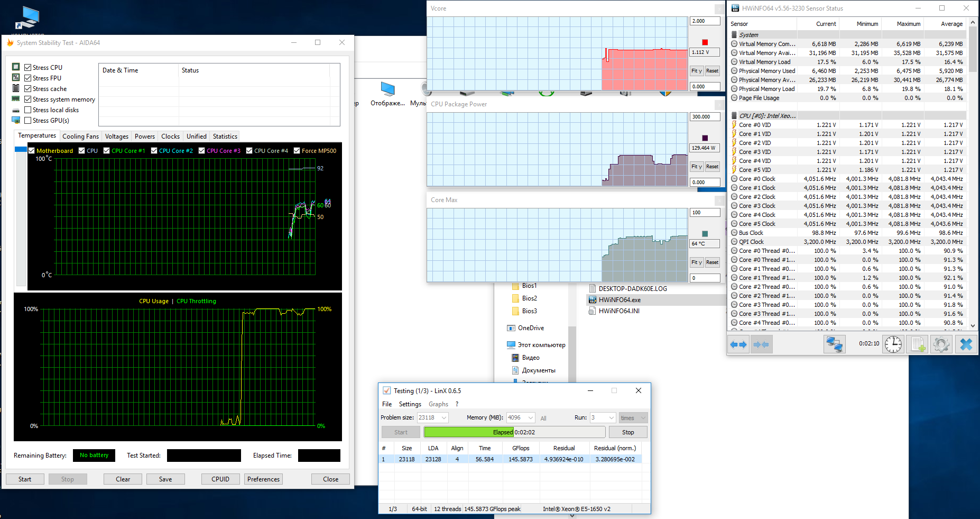Click the Bios3 folder icon in Explorer

pos(515,311)
